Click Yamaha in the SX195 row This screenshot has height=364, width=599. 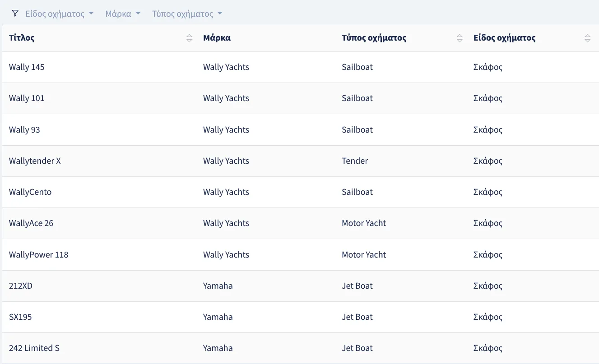[x=218, y=317]
